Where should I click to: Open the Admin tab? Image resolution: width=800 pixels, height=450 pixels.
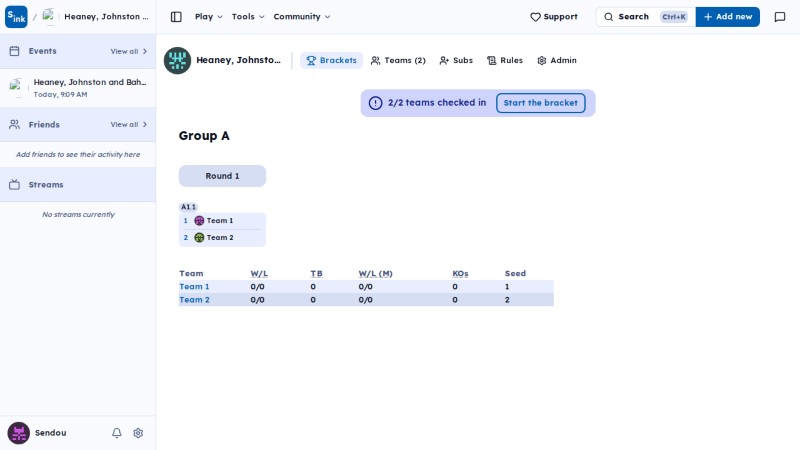(557, 60)
